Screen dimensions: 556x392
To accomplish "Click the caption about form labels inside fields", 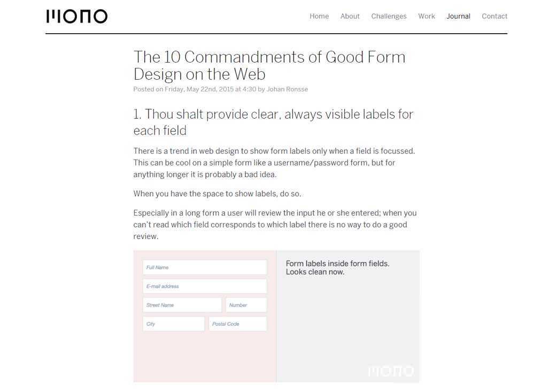I will click(x=337, y=267).
